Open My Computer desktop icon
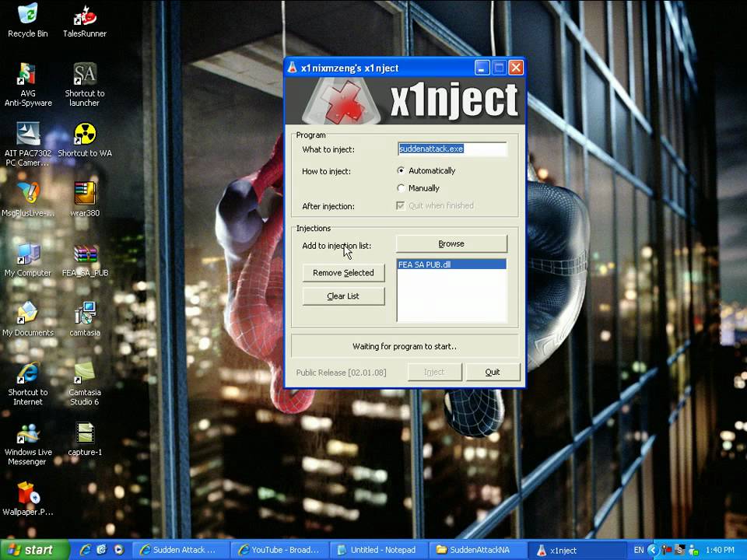The width and height of the screenshot is (747, 560). pyautogui.click(x=28, y=260)
